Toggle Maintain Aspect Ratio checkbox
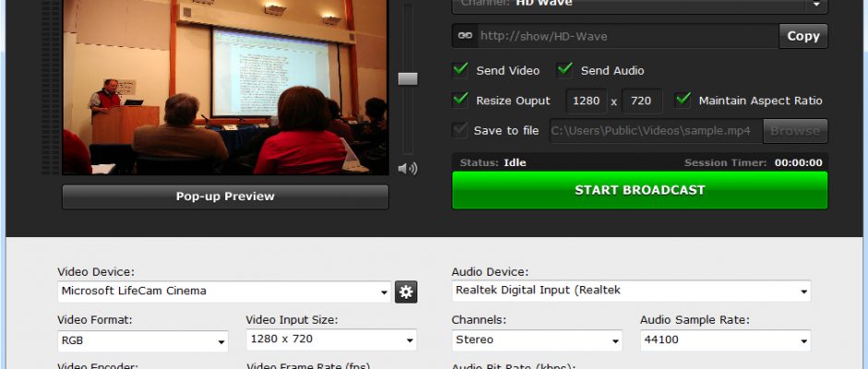This screenshot has width=868, height=369. [x=683, y=101]
